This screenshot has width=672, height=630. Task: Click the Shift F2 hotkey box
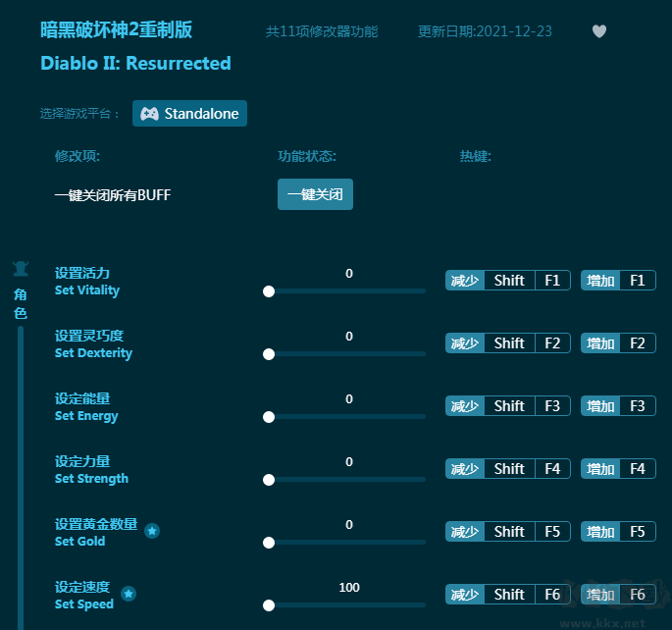527,343
